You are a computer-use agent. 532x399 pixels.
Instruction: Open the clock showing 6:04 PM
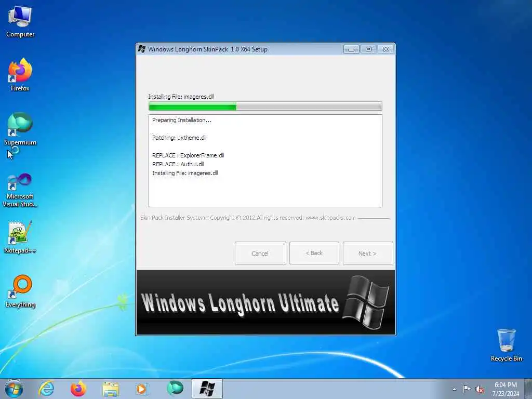click(x=506, y=389)
